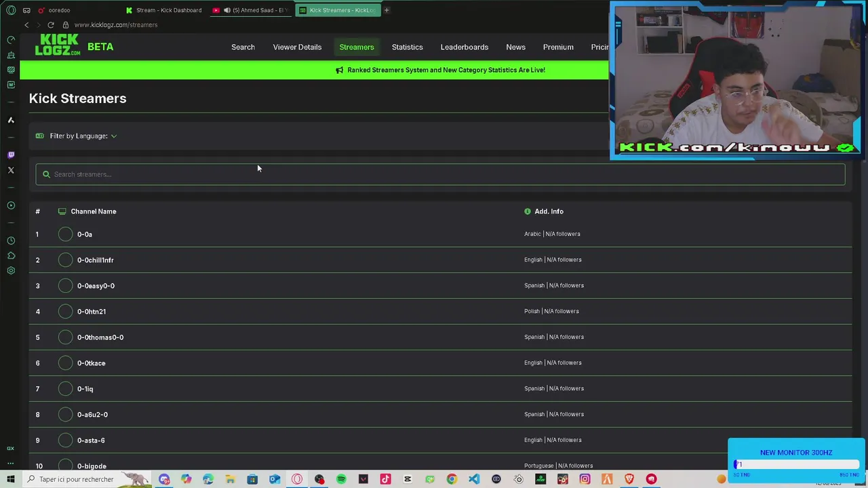Open channel 0-0thomas0-0
868x488 pixels.
coord(100,338)
